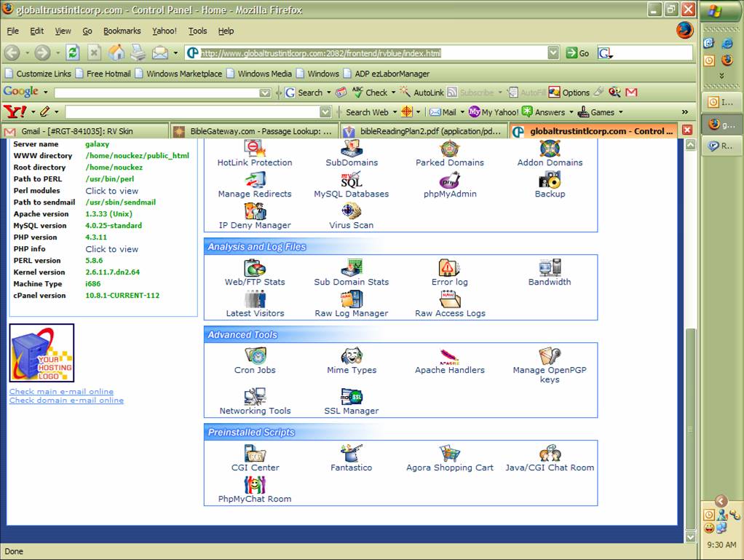Screen dimensions: 744x560
Task: Open the Error log icon
Action: coord(449,268)
